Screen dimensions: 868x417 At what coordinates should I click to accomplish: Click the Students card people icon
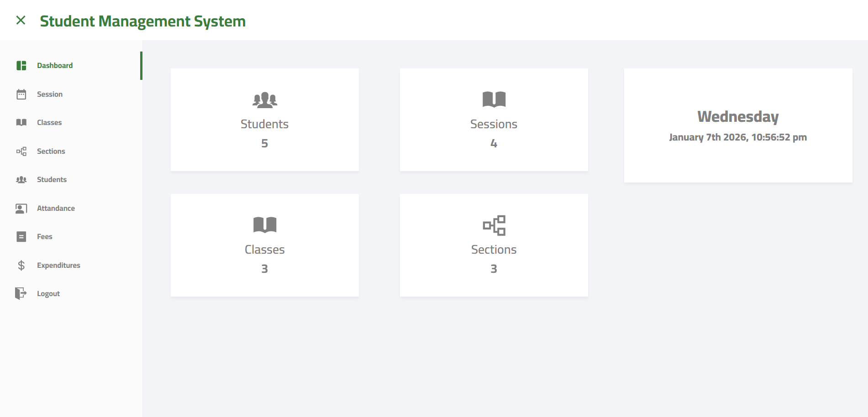[x=265, y=99]
